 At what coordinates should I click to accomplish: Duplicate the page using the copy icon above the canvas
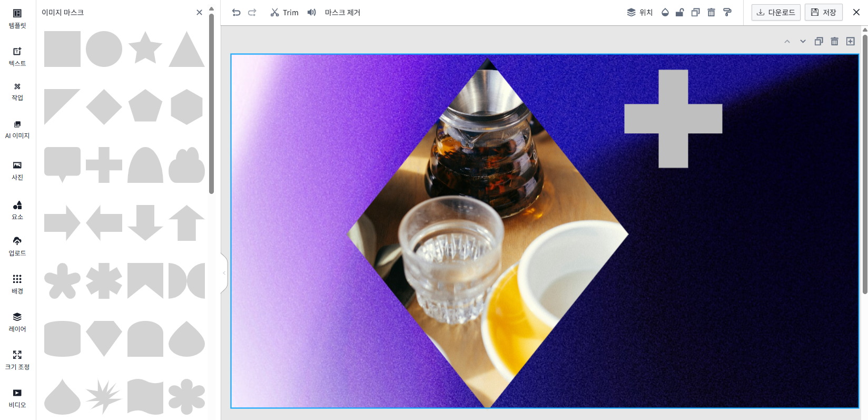pyautogui.click(x=818, y=42)
